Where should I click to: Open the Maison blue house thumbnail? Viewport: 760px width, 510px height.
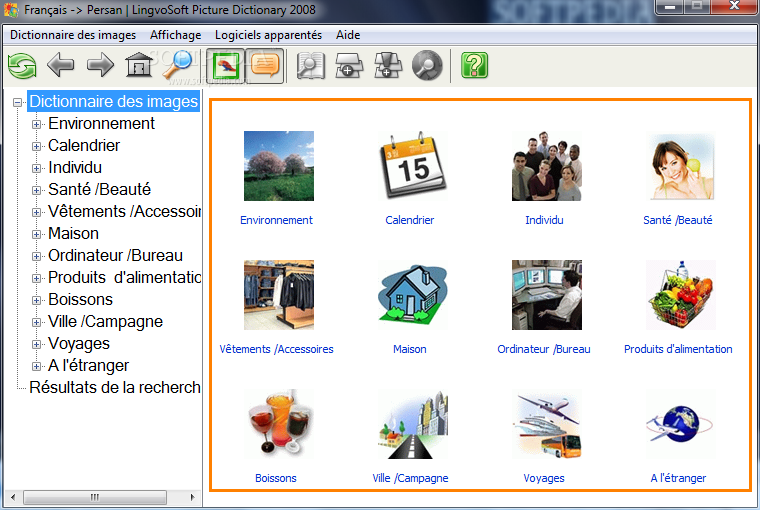pos(412,295)
